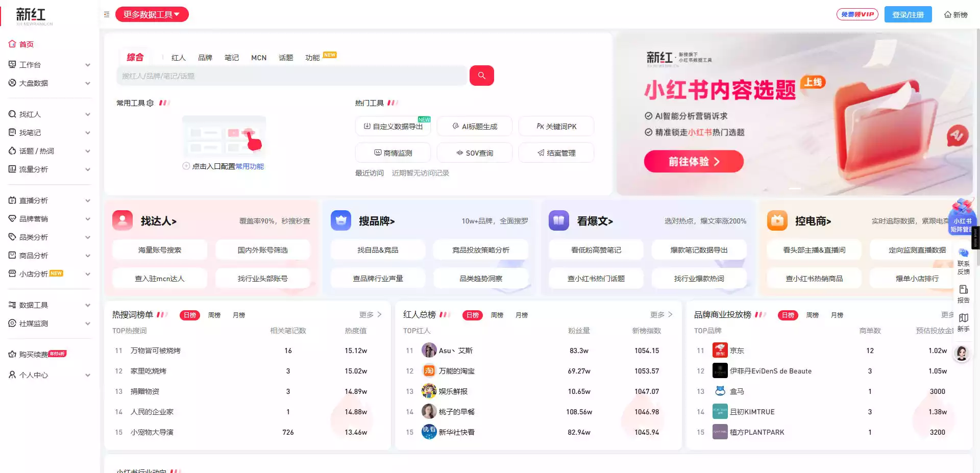Click the red search magnifier button
This screenshot has height=473, width=980.
click(481, 76)
